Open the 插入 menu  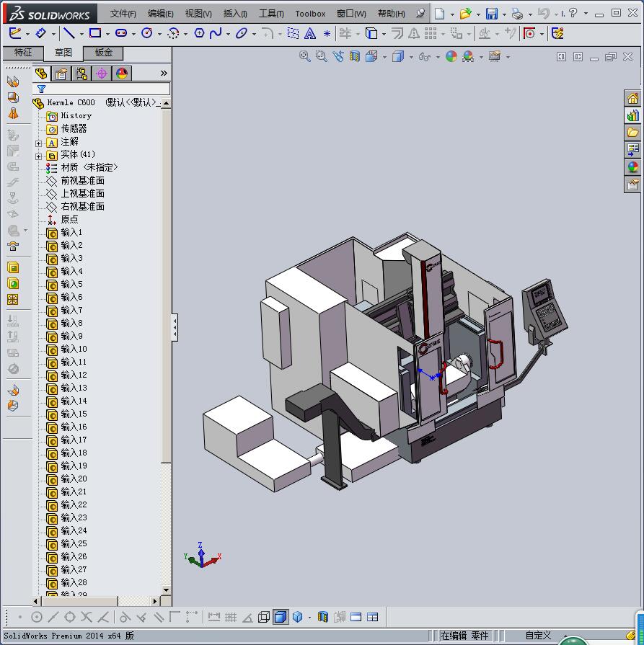tap(235, 14)
